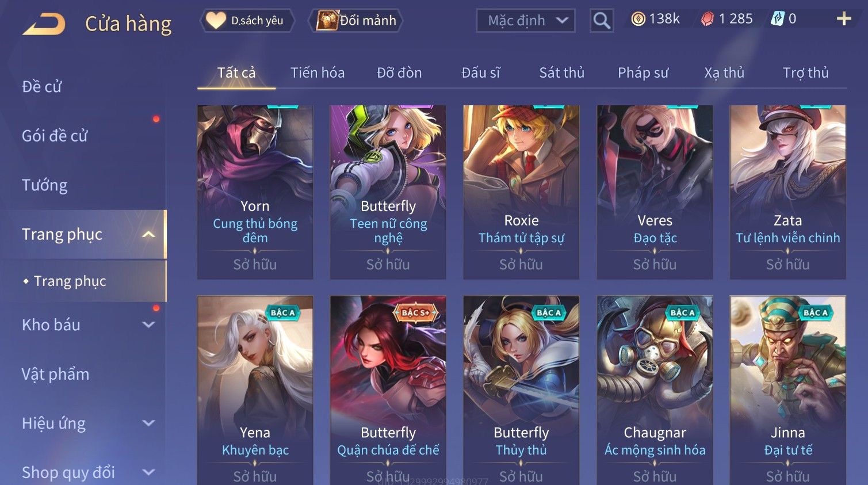Screen dimensions: 868x485
Task: Click the gold coin currency icon
Action: 638,19
